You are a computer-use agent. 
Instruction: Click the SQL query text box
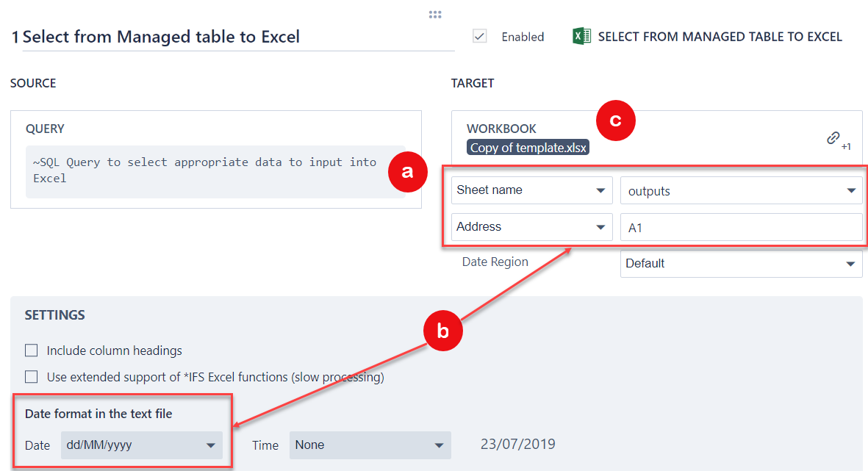click(x=213, y=170)
